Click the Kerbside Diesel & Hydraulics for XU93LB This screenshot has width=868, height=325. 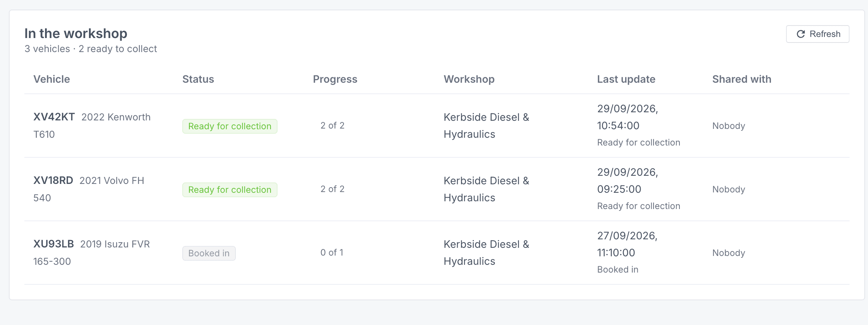[486, 253]
